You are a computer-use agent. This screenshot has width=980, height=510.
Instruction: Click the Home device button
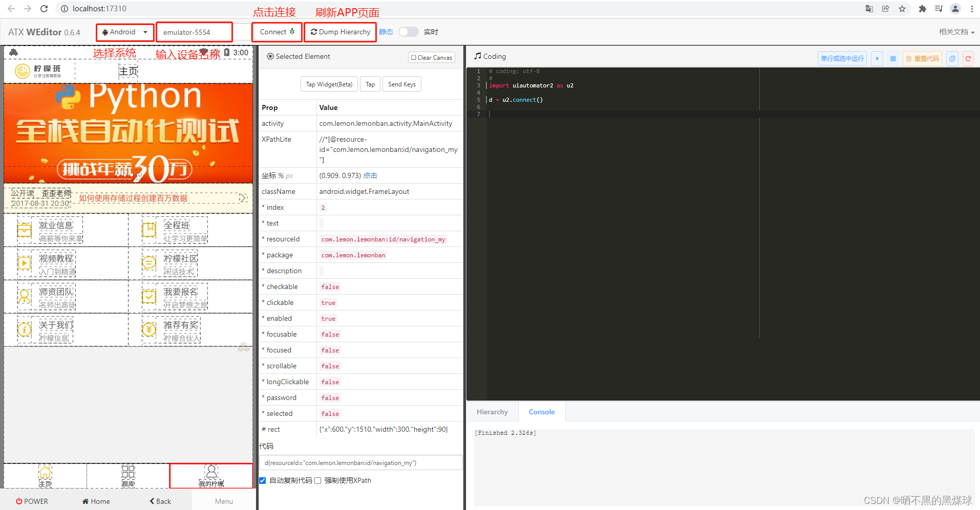tap(96, 501)
